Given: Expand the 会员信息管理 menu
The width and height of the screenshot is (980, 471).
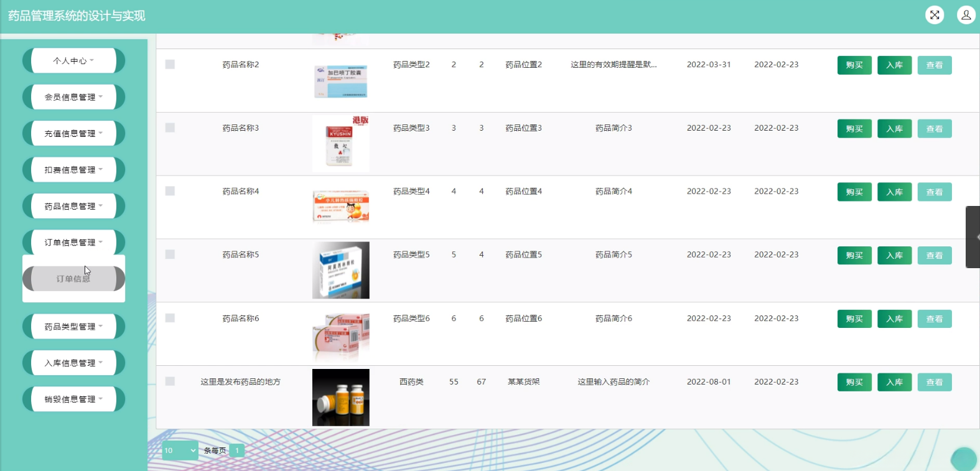Looking at the screenshot, I should click(x=73, y=97).
